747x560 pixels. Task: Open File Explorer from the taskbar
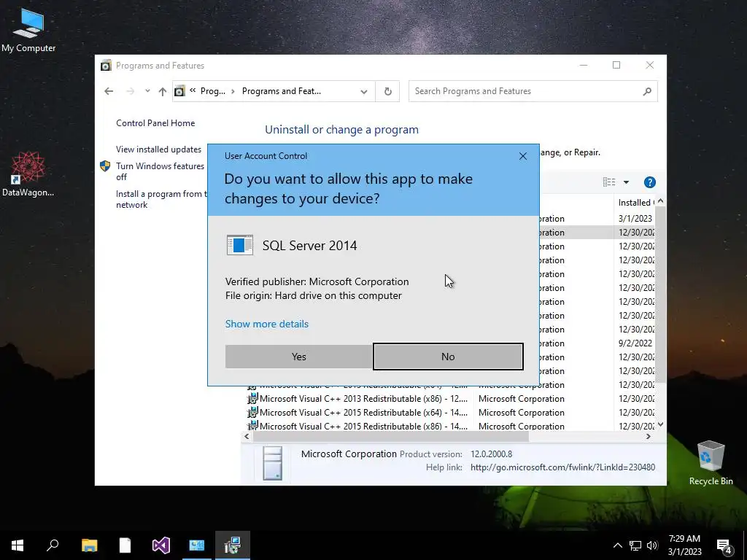coord(89,545)
